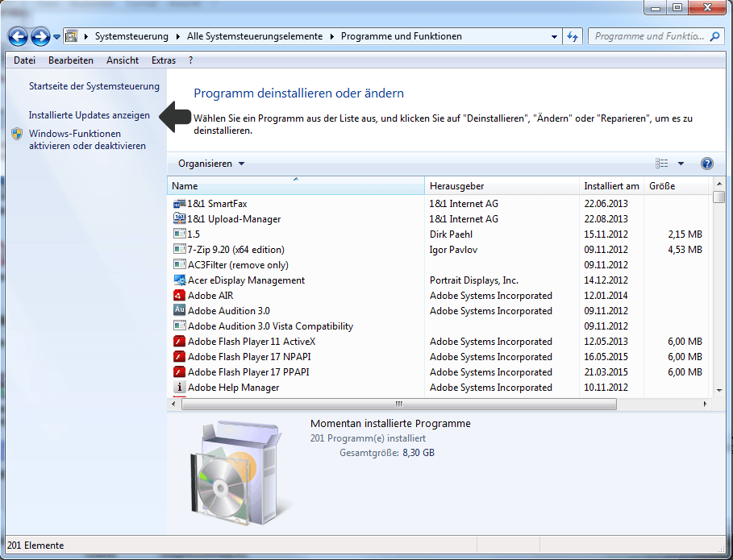Expand breadcrumb arrow after Systemsteuerung

[x=178, y=36]
